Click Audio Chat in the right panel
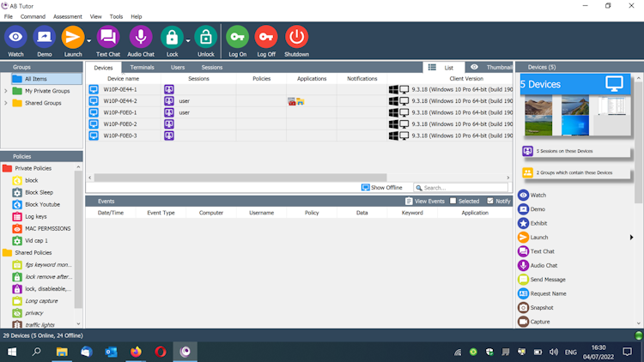The width and height of the screenshot is (644, 362). point(538,266)
